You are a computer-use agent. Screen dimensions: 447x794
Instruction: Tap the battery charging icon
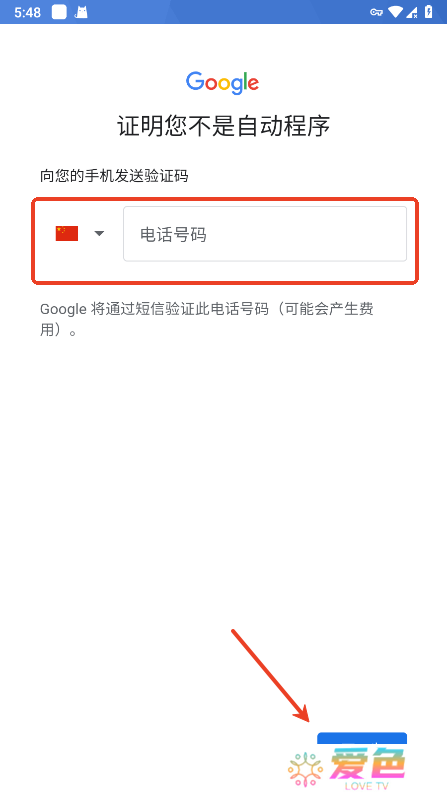[429, 12]
